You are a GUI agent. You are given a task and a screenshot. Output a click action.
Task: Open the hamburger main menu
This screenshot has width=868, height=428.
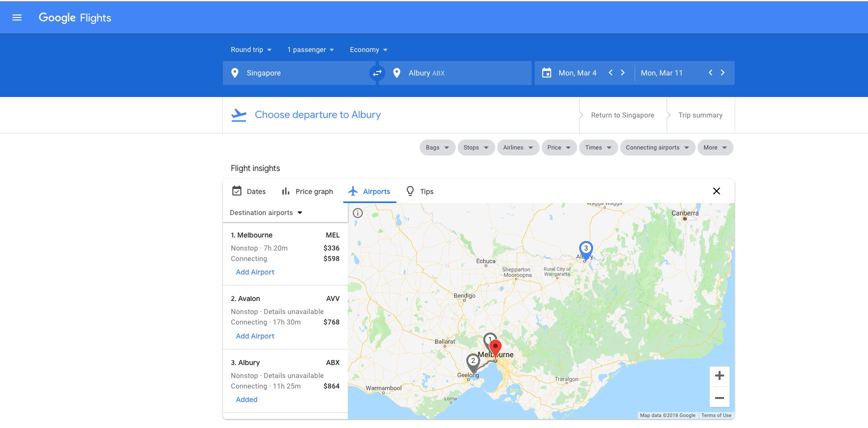(x=17, y=17)
